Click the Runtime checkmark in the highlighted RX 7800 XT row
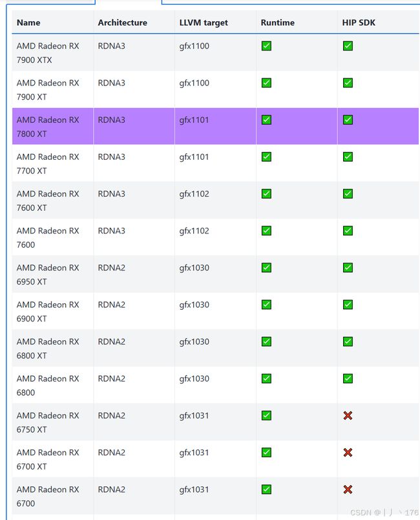420x520 pixels. tap(266, 120)
